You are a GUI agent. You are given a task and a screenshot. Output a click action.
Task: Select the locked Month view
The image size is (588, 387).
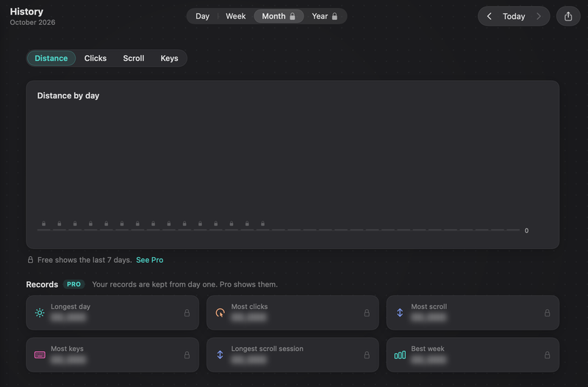pos(279,16)
